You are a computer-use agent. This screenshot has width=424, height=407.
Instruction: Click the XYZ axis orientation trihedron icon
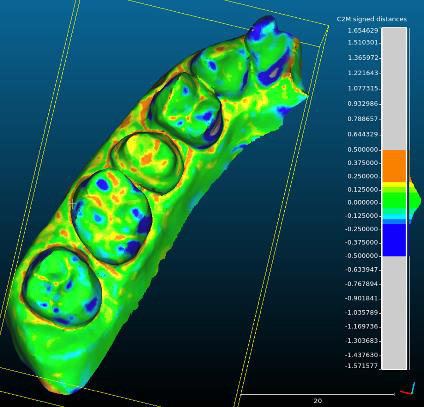[x=408, y=389]
